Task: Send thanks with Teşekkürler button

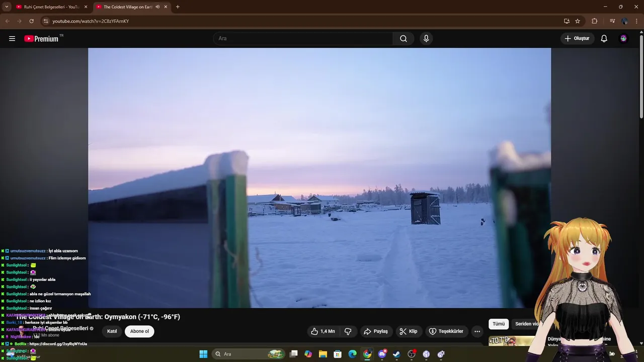Action: point(446,331)
